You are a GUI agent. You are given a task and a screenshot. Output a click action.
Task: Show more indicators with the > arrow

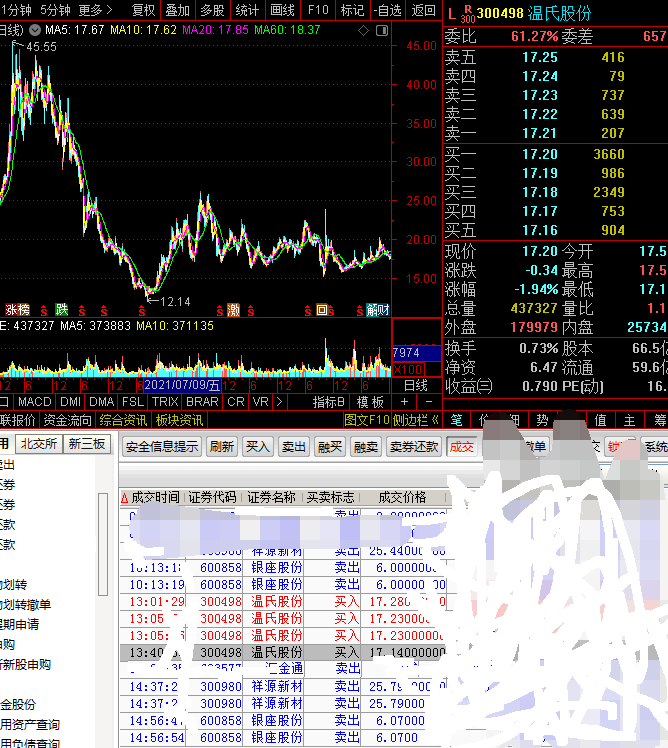pyautogui.click(x=280, y=402)
